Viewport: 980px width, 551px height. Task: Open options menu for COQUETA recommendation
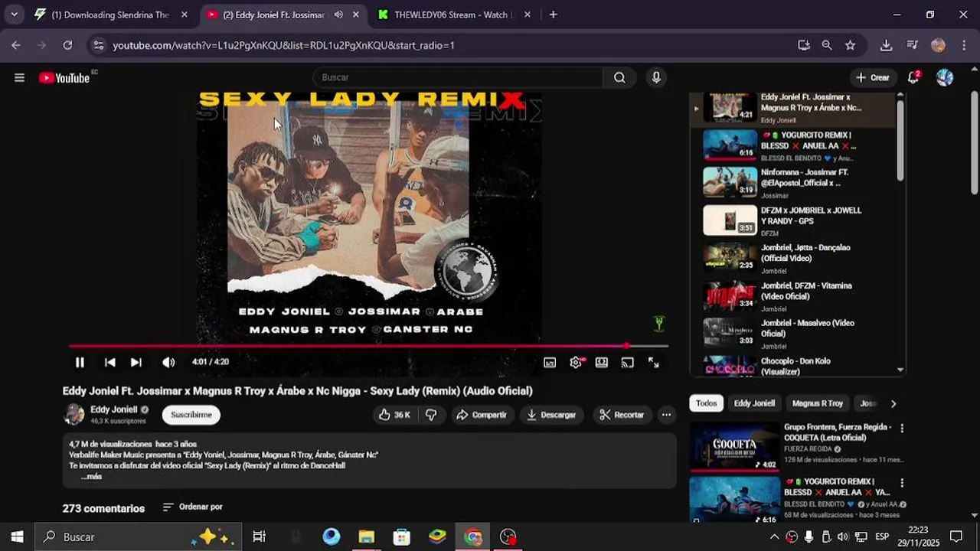click(902, 429)
